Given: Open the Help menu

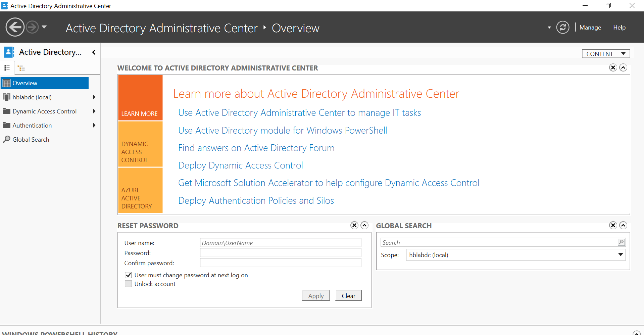Looking at the screenshot, I should point(620,28).
